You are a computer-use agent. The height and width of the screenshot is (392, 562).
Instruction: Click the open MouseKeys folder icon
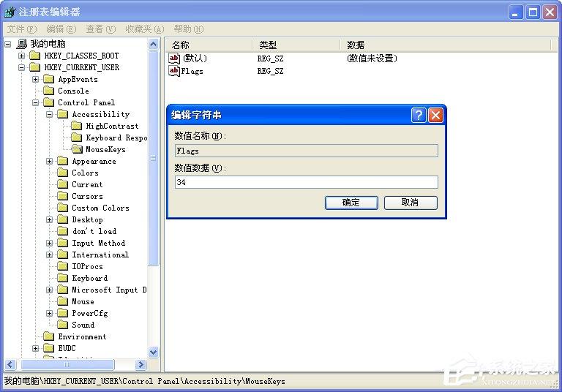pos(77,149)
